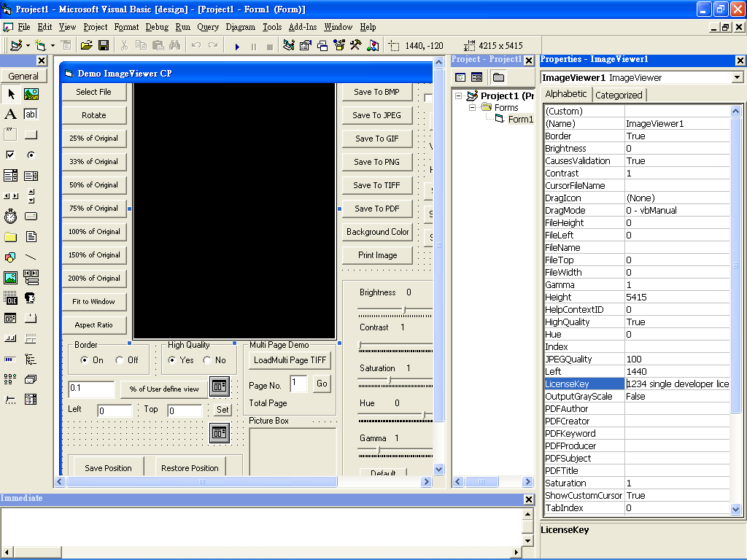Select the PictureBox tool in the toolbox
Viewport: 747px width, 560px height.
click(x=31, y=94)
